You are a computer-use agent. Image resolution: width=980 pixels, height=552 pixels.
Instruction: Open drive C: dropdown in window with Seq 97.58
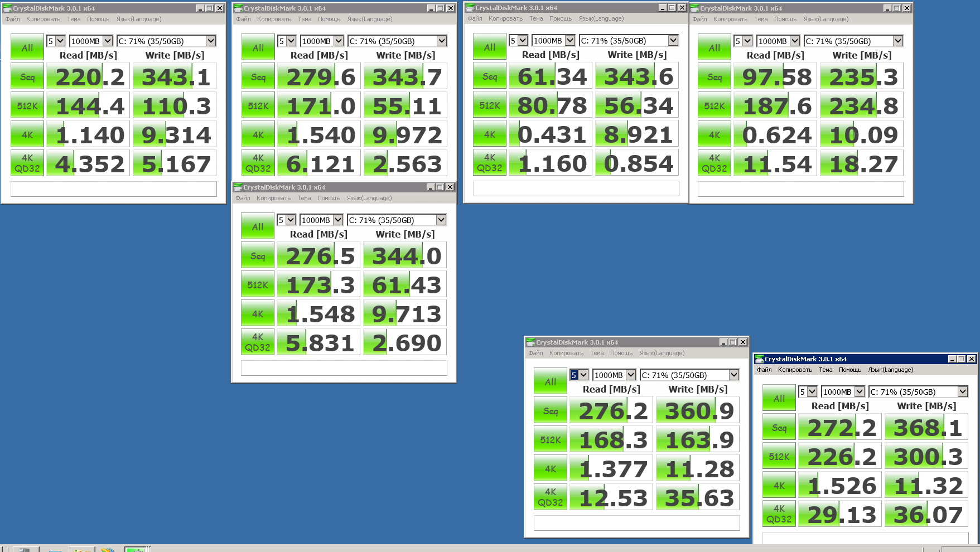tap(853, 41)
